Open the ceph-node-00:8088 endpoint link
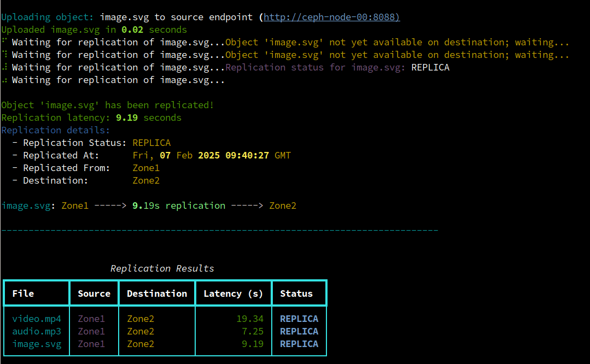The height and width of the screenshot is (364, 590). 331,17
